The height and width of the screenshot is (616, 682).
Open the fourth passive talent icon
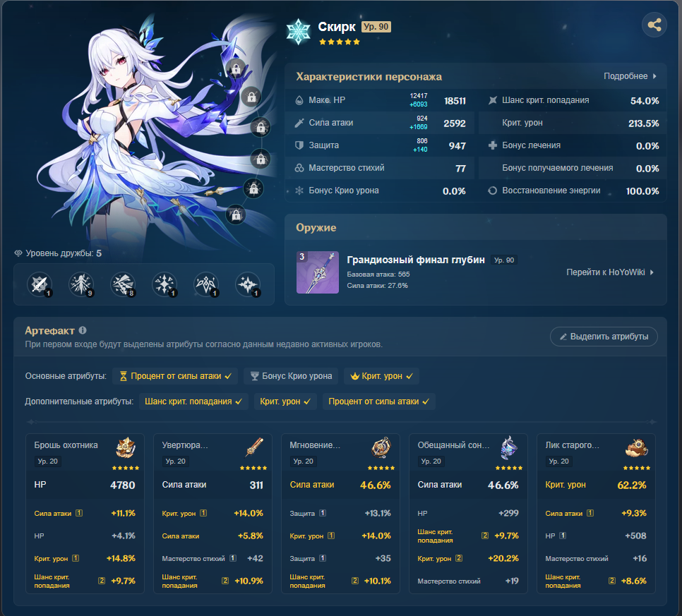coord(164,285)
